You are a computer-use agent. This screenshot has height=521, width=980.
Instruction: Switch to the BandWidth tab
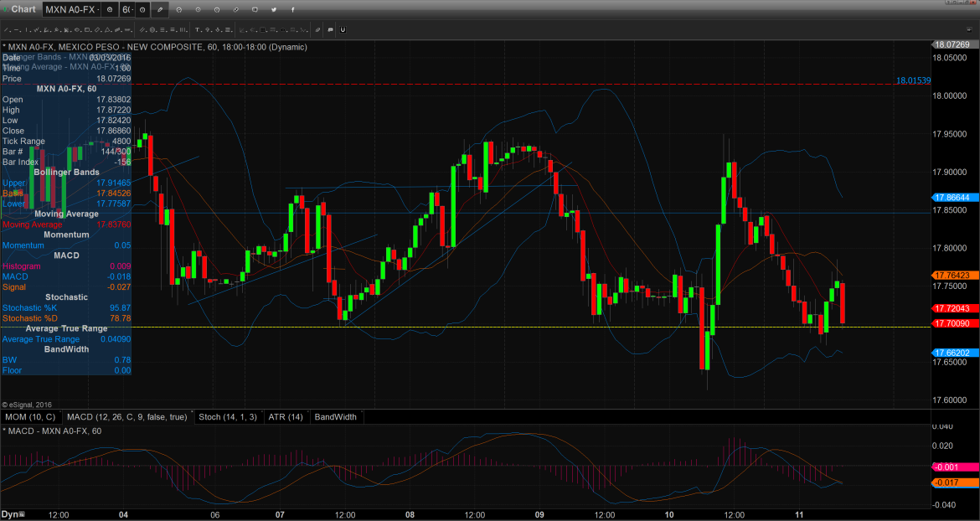[336, 416]
